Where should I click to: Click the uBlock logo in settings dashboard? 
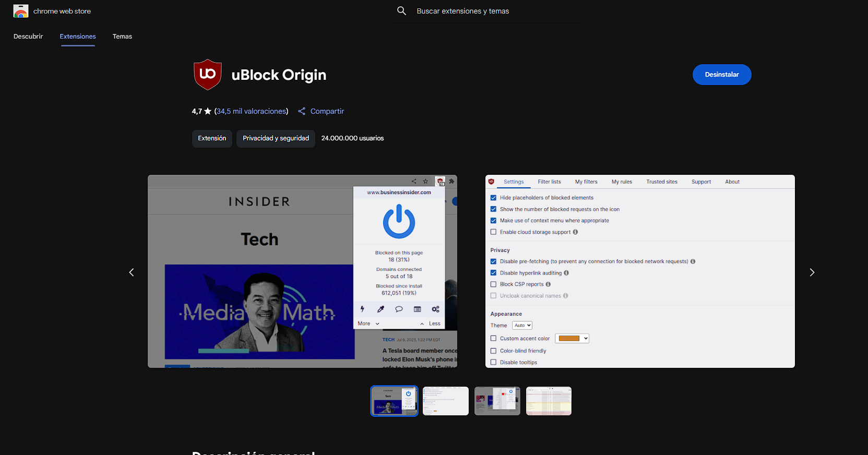(491, 182)
